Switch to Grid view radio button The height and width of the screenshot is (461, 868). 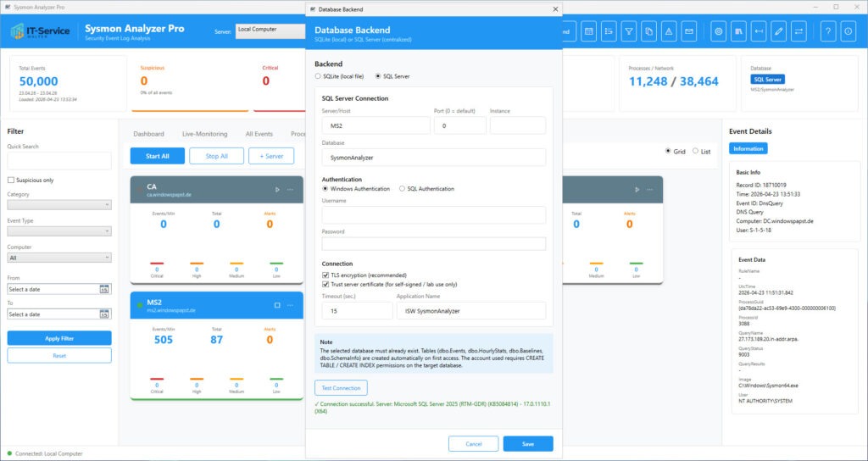pos(668,151)
